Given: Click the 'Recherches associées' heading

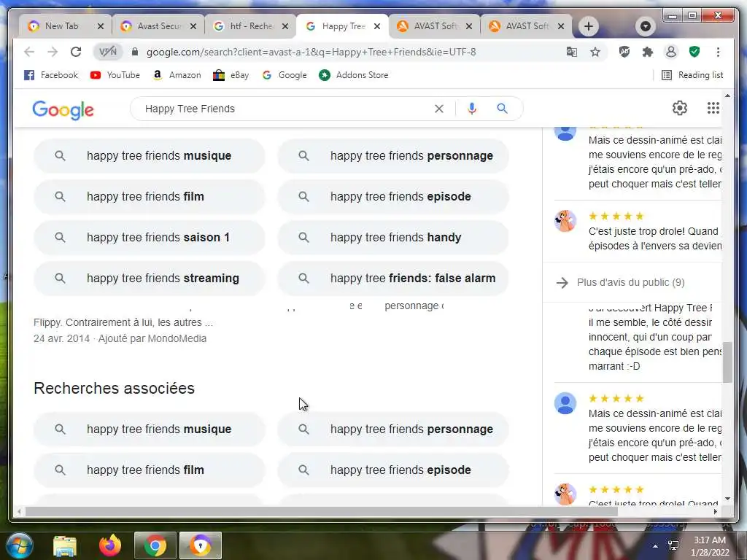Looking at the screenshot, I should click(114, 388).
